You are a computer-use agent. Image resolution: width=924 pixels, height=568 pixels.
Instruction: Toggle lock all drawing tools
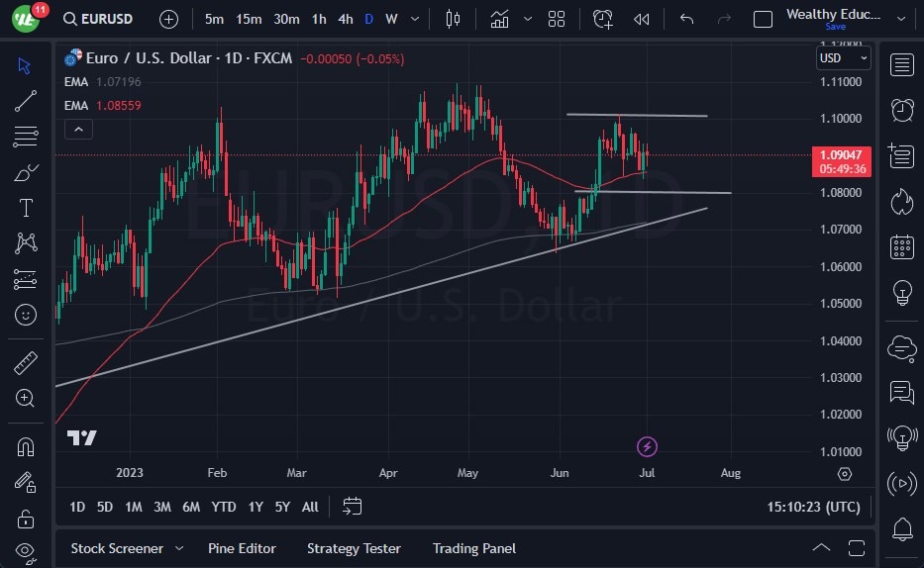(26, 518)
